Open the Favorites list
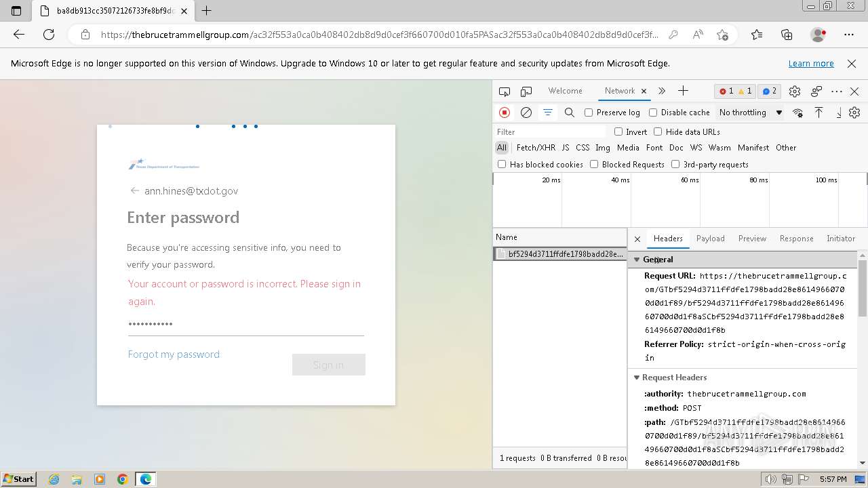 (x=757, y=35)
